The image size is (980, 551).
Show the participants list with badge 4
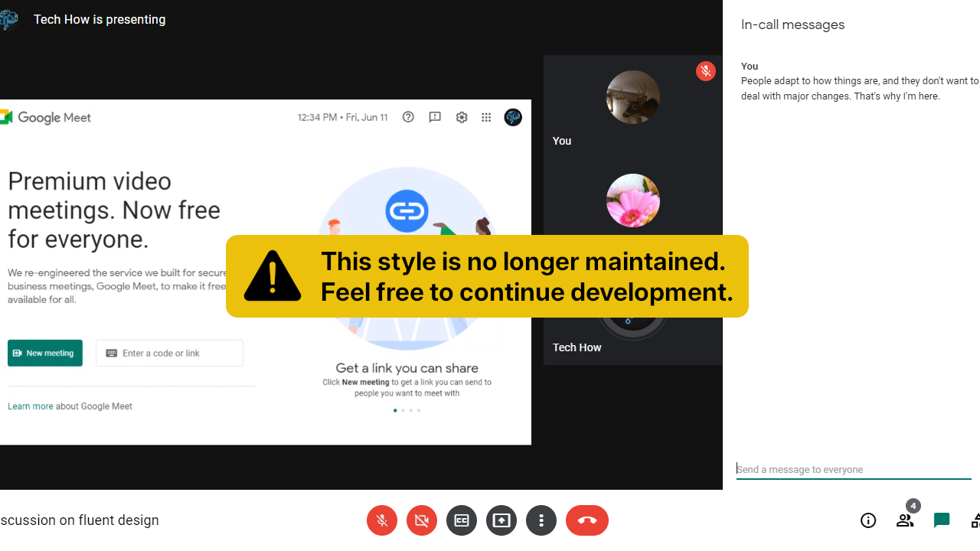click(905, 520)
